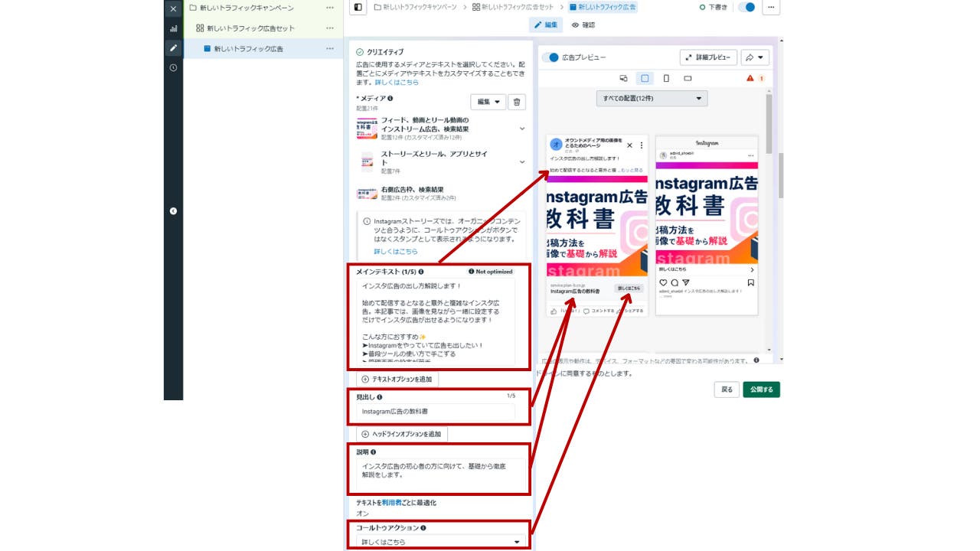The width and height of the screenshot is (980, 551).
Task: Switch to the 確認 tab
Action: 585,24
